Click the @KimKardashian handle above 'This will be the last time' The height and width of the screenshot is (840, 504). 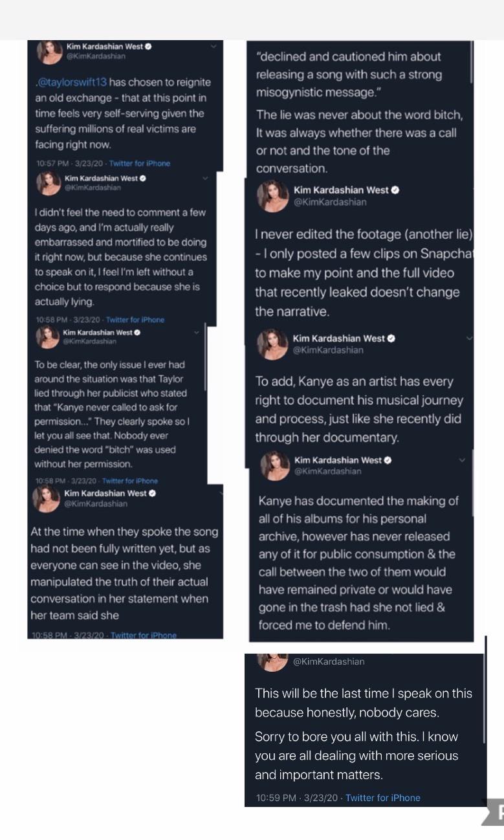coord(329,661)
